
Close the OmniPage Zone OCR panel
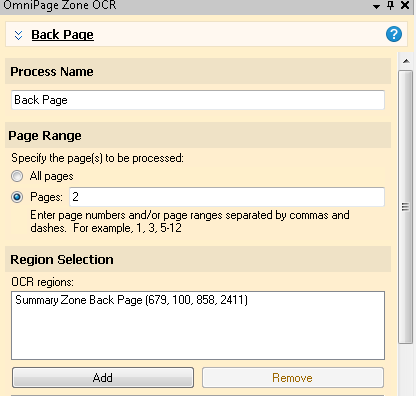point(405,5)
